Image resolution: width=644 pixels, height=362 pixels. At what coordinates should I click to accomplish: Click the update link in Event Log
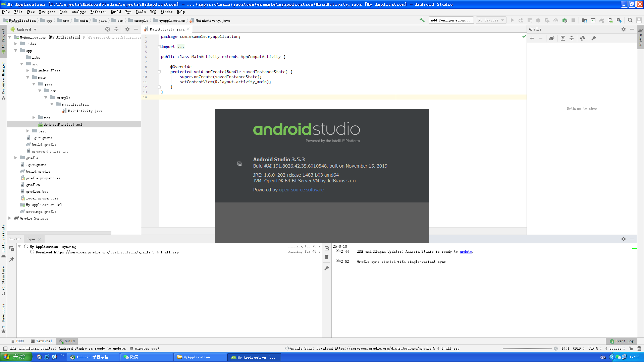click(x=466, y=251)
